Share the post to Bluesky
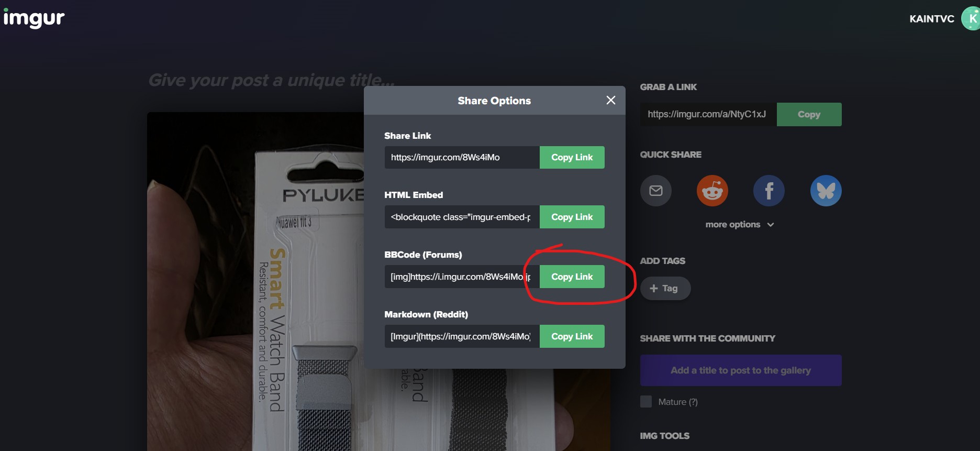980x451 pixels. (x=826, y=191)
